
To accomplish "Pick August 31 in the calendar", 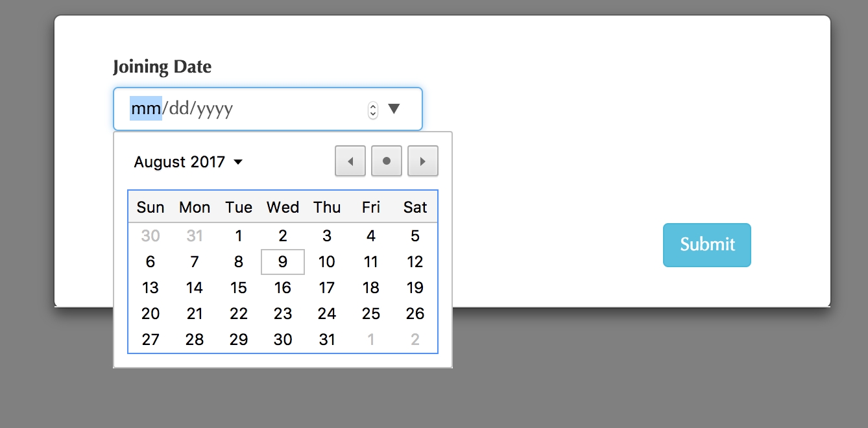I will pos(327,340).
